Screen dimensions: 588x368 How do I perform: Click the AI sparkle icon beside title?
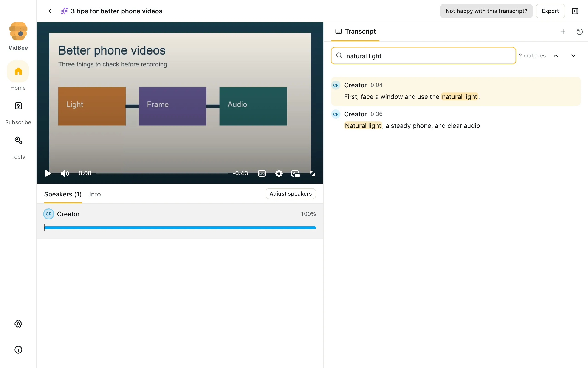(64, 11)
